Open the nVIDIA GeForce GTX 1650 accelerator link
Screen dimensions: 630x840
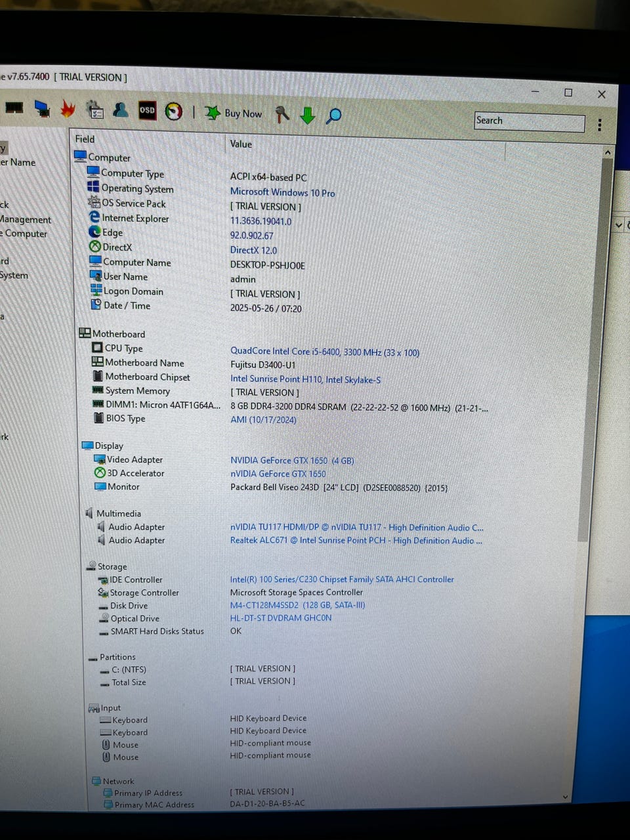coord(278,473)
